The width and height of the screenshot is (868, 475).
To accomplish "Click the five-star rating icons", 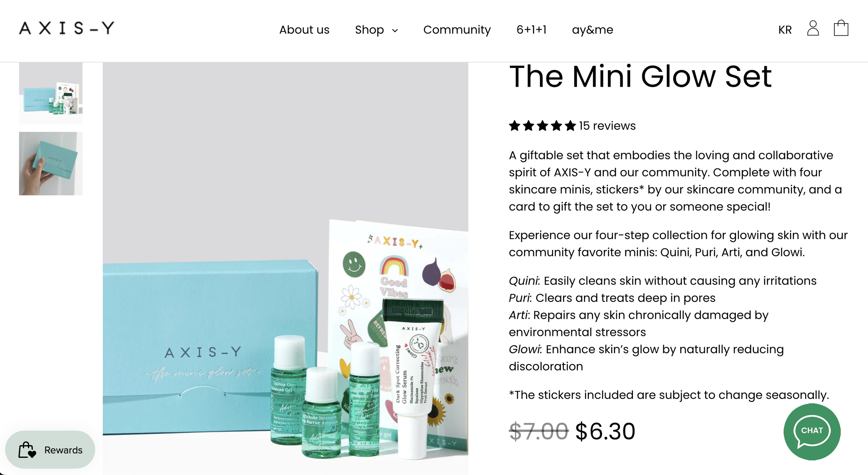I will click(x=542, y=126).
